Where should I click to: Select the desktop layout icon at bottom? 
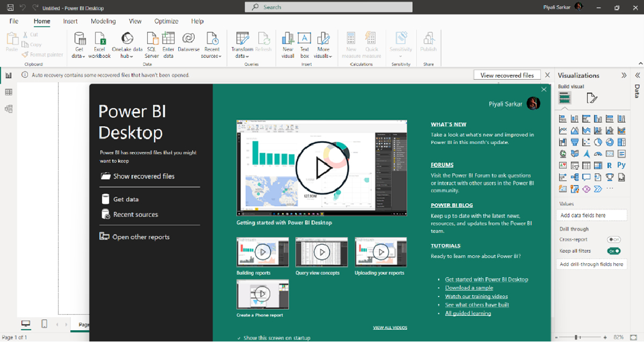click(26, 324)
